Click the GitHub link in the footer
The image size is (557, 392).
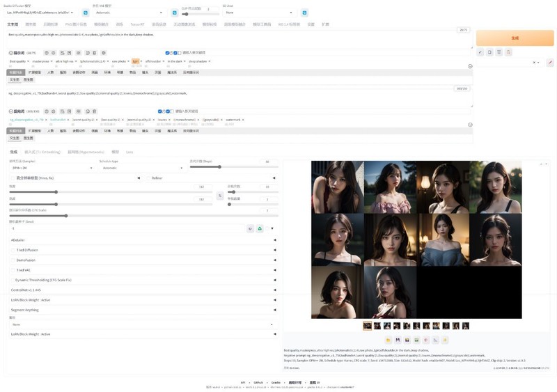pos(258,382)
